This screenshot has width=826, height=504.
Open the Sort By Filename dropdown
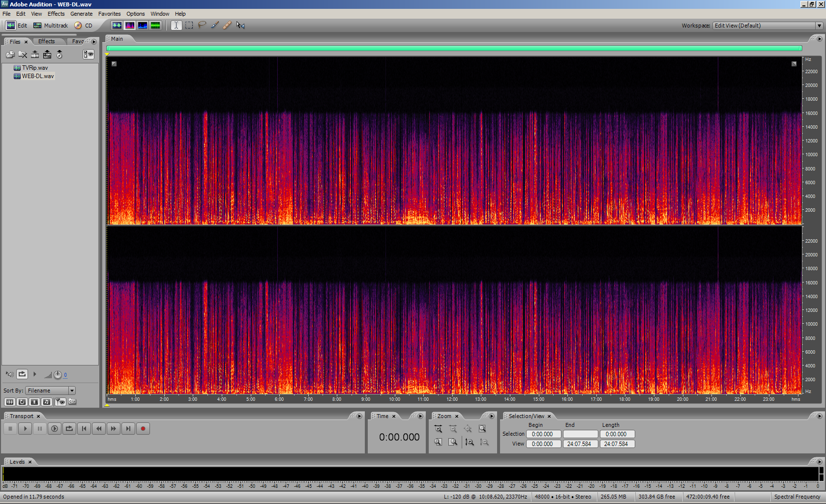click(x=50, y=391)
